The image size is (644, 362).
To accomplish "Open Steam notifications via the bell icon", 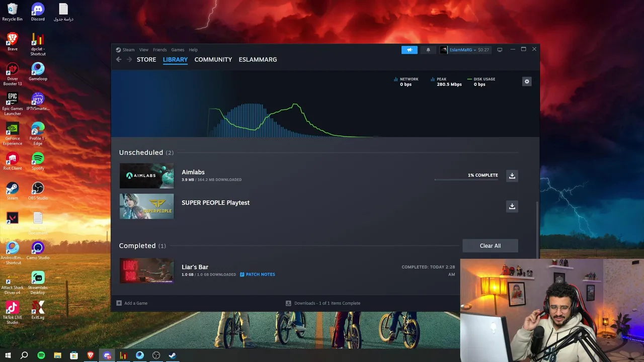I will pos(428,50).
